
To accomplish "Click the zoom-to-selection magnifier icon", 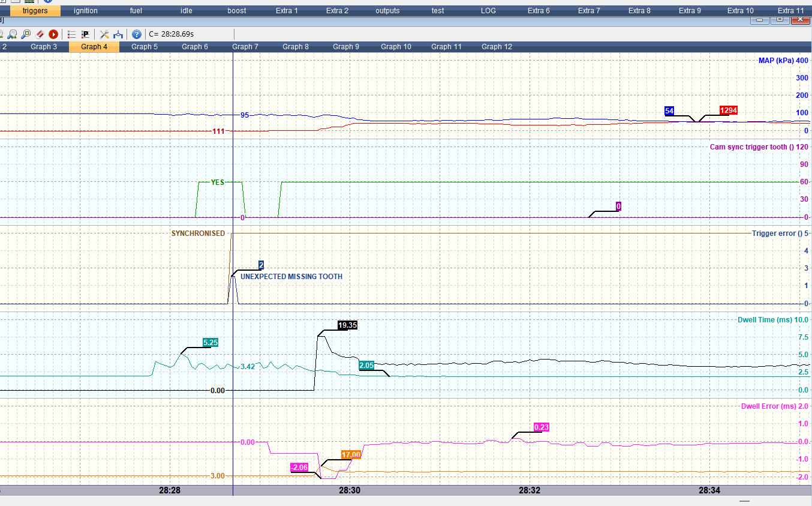I will (x=26, y=34).
